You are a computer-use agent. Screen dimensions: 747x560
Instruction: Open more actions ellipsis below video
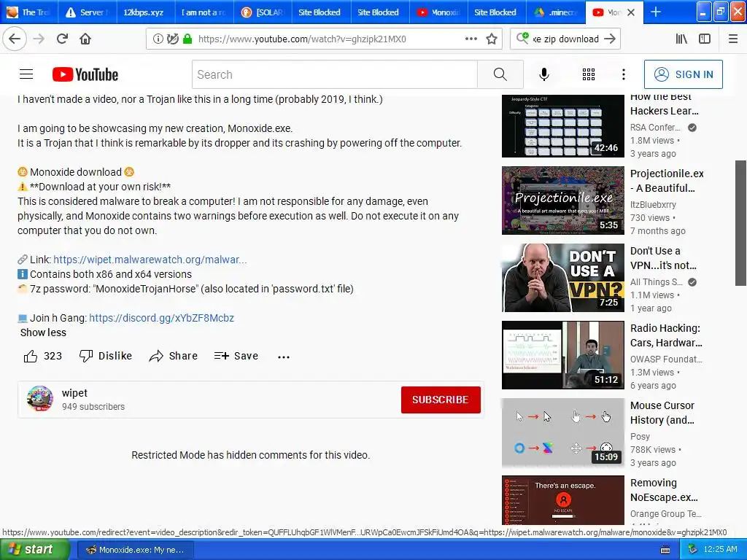284,357
